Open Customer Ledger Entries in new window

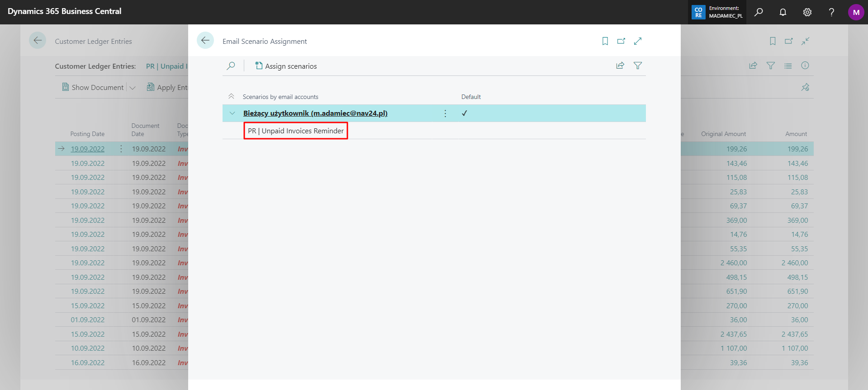[x=789, y=41]
